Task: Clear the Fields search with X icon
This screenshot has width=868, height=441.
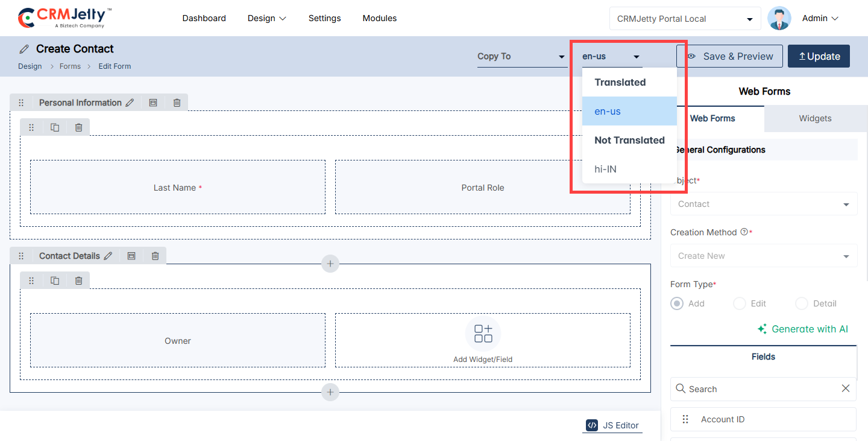Action: tap(846, 389)
